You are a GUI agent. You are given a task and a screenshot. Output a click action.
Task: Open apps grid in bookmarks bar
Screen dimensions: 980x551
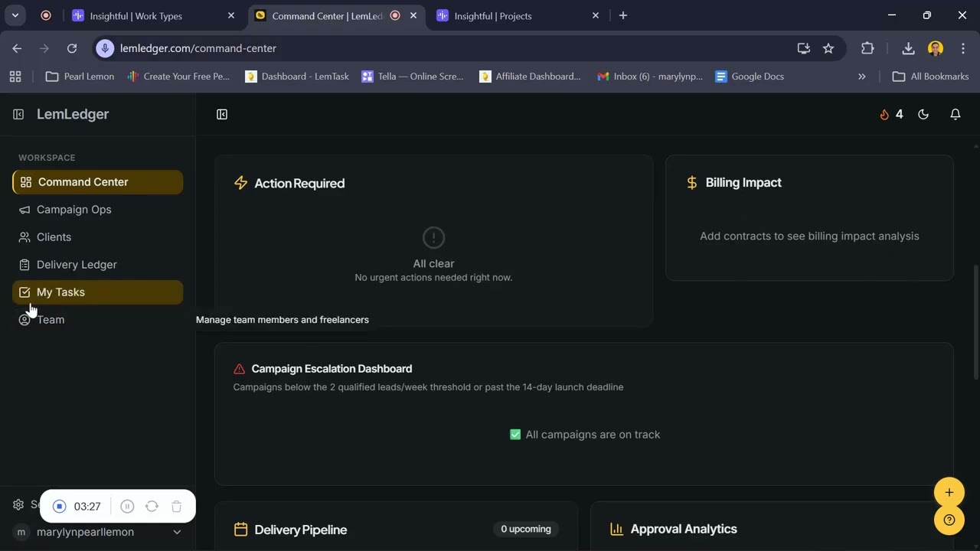coord(15,77)
